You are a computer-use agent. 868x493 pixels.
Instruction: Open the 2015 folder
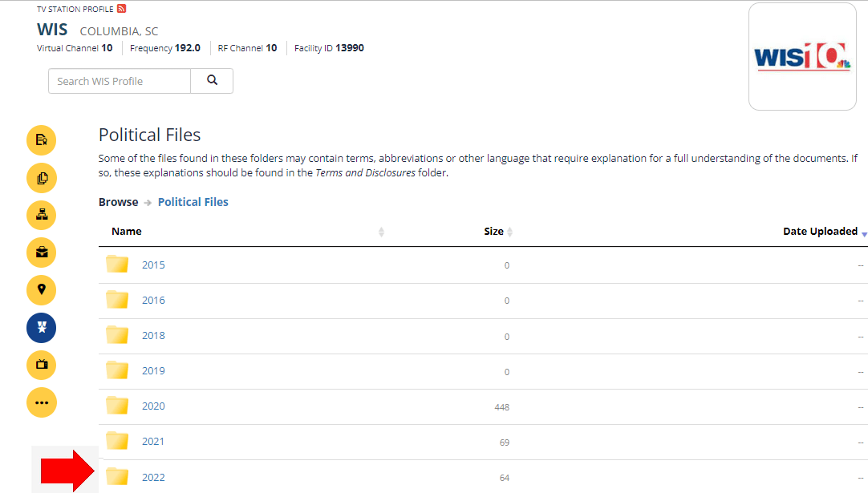click(x=153, y=265)
